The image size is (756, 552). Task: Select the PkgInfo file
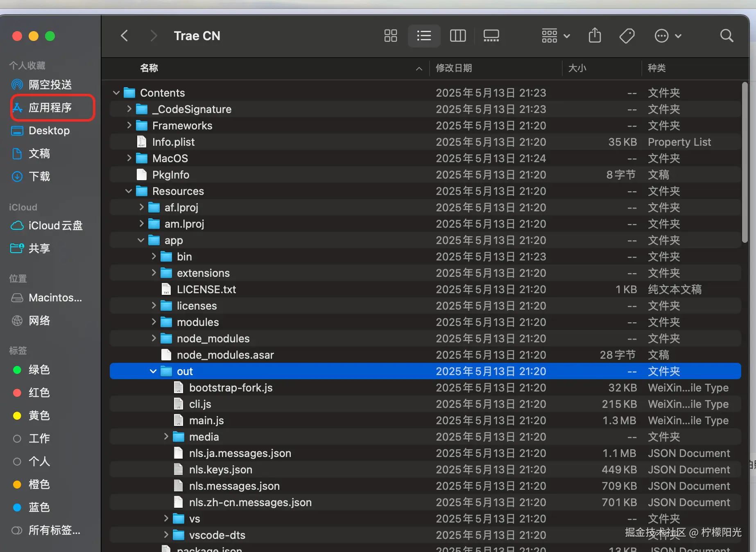[x=426, y=175]
